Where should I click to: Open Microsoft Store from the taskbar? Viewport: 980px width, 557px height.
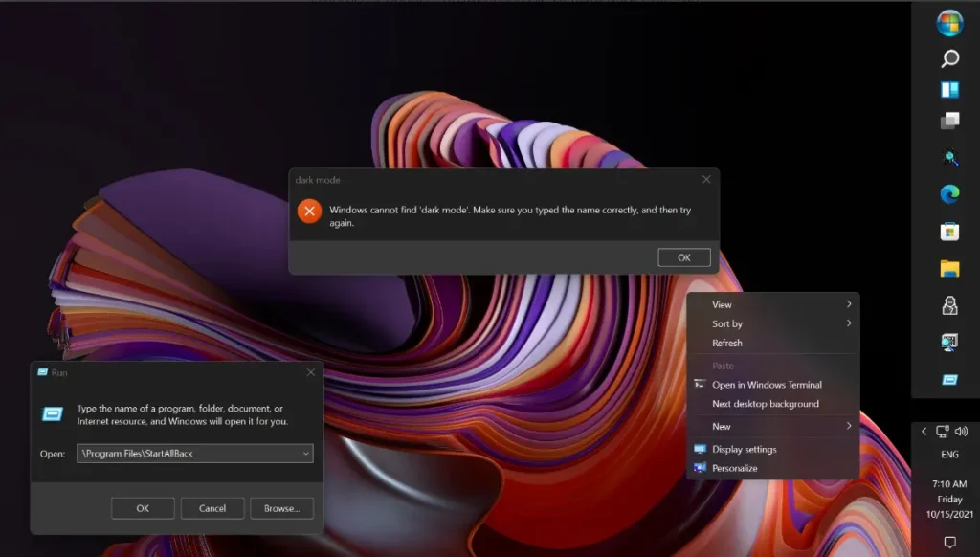click(950, 231)
